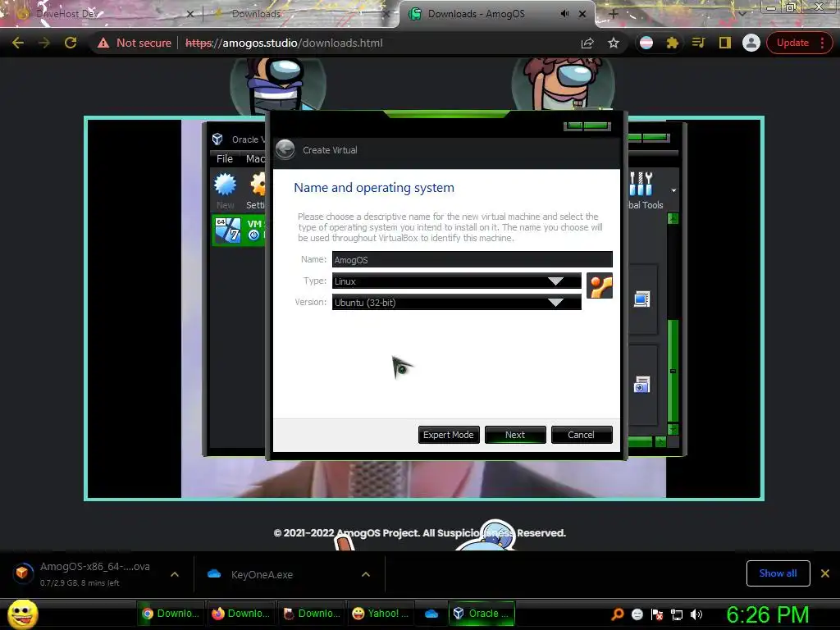Click the address bar URL
This screenshot has width=840, height=630.
284,43
